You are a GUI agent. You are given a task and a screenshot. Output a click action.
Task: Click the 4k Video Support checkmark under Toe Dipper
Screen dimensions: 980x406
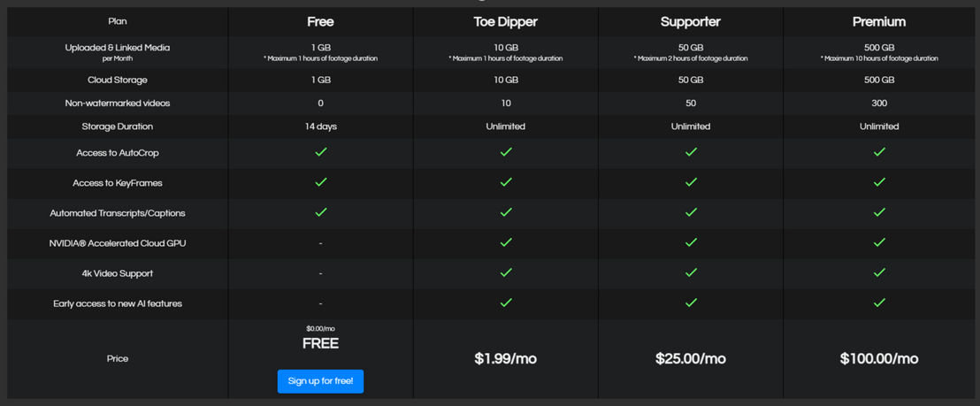[x=506, y=272]
